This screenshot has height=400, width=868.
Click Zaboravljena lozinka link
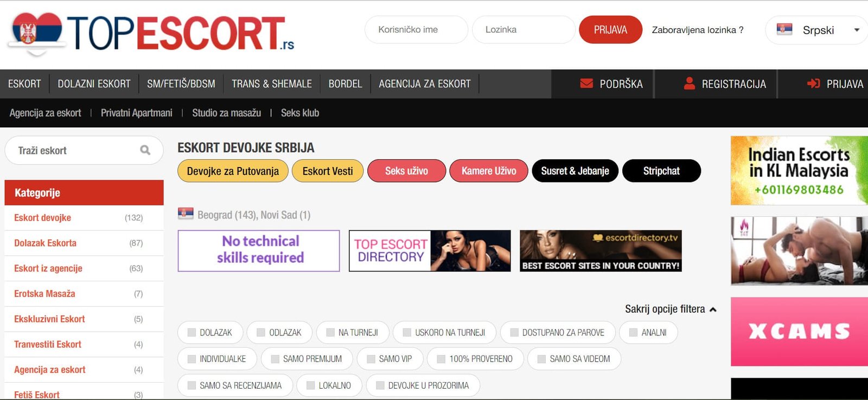click(698, 30)
